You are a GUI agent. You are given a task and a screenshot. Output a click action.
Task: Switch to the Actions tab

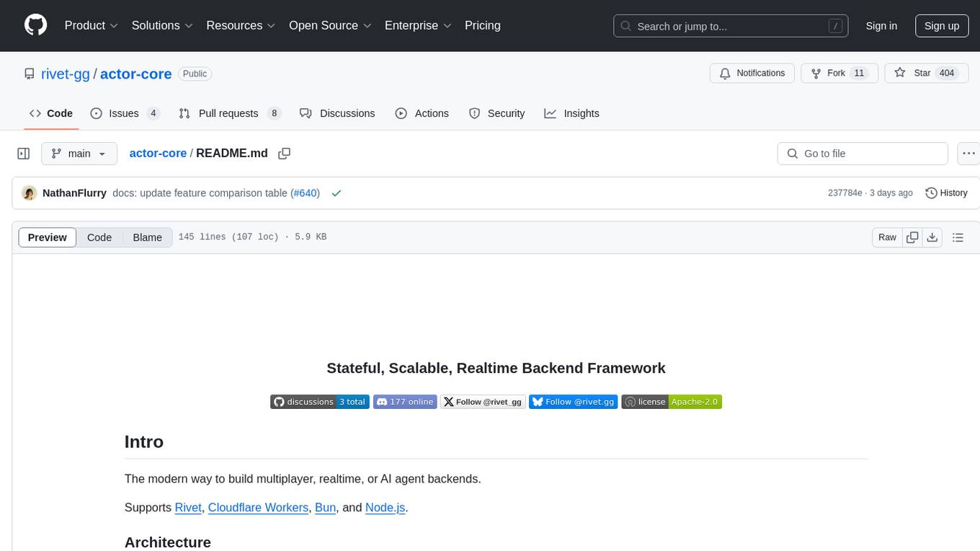click(x=422, y=113)
